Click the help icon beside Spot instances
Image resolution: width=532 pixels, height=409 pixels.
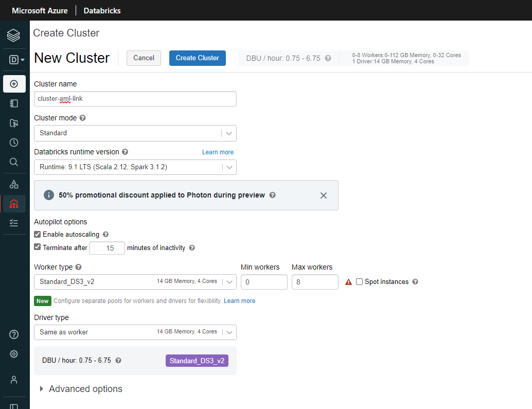tap(415, 281)
